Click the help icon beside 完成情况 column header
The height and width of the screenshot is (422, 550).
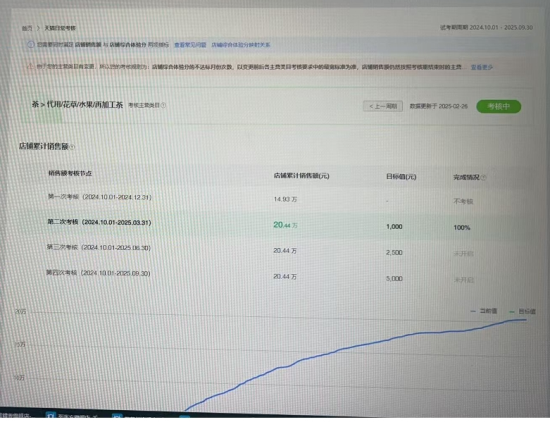click(484, 178)
